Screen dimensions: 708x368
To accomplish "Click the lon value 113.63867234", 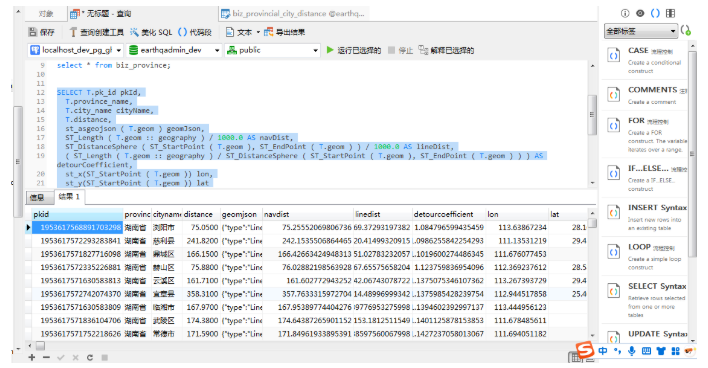I will 522,227.
